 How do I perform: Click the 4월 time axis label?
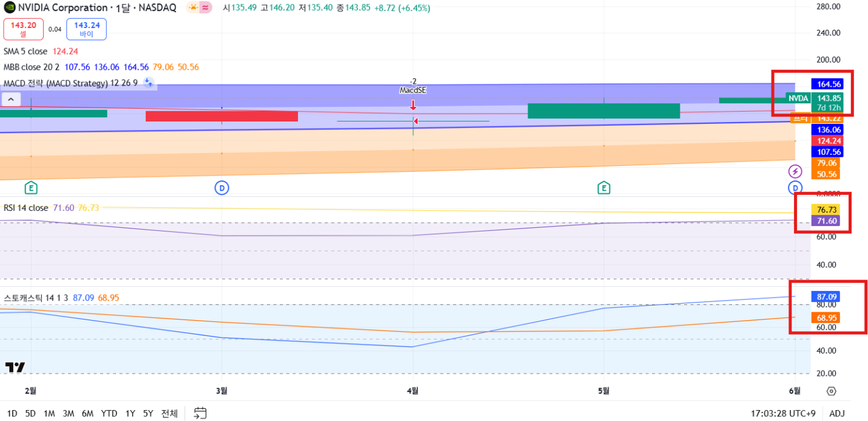click(x=413, y=391)
